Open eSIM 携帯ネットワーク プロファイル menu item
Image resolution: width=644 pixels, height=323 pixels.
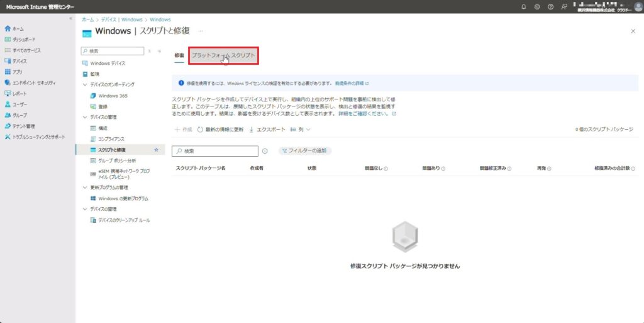[120, 174]
